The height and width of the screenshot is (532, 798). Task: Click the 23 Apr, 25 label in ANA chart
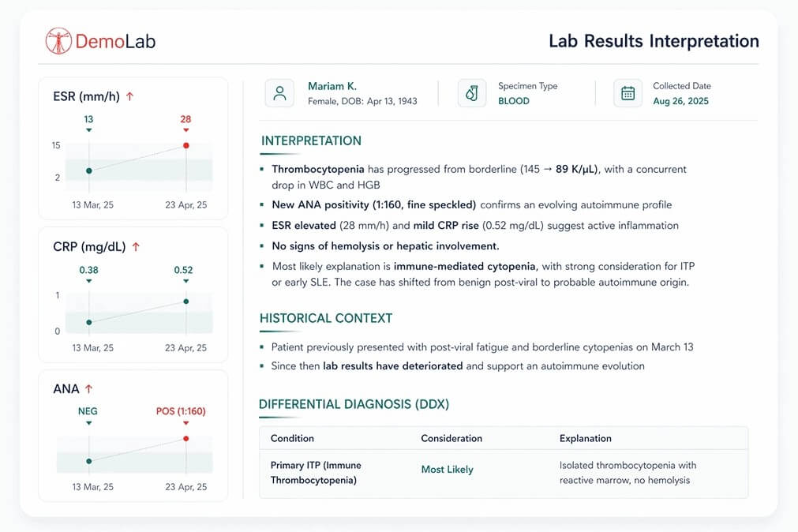185,487
